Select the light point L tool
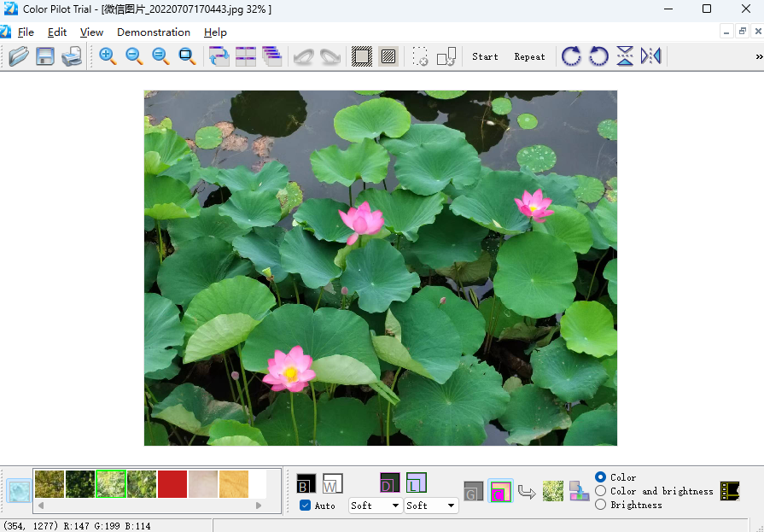Image resolution: width=764 pixels, height=532 pixels. (416, 482)
